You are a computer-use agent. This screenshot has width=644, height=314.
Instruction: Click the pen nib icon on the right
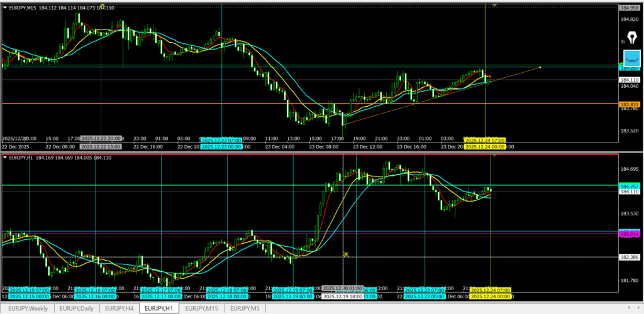tap(631, 38)
